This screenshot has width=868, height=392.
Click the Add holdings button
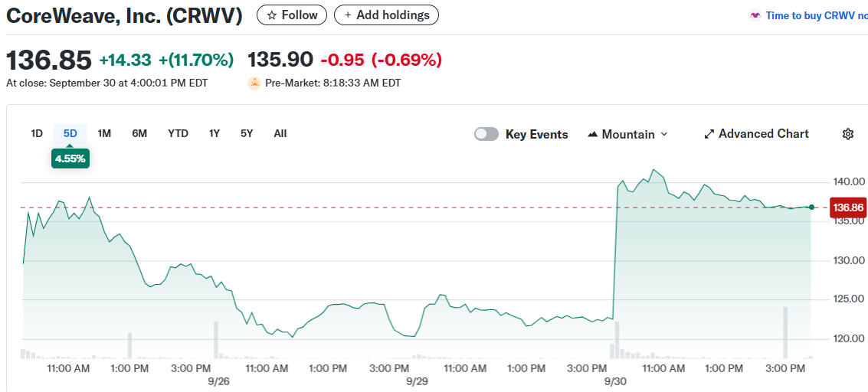pos(386,15)
